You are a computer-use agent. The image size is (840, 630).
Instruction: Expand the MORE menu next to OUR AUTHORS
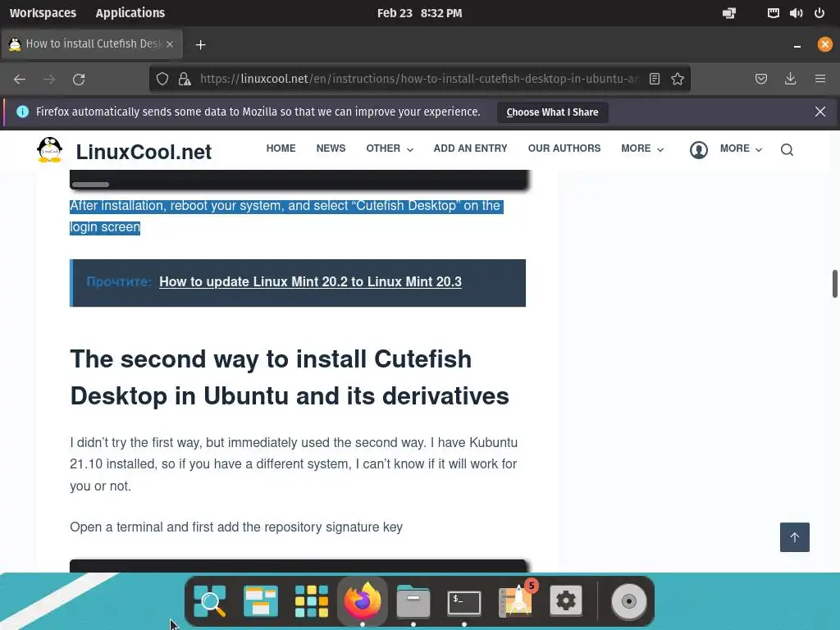(x=642, y=148)
